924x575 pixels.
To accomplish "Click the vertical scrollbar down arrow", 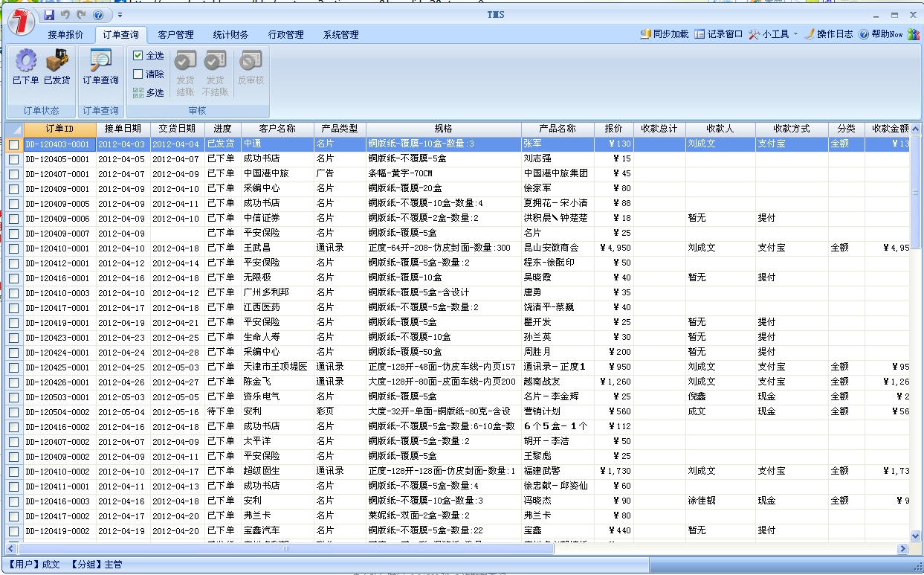I will [x=915, y=536].
